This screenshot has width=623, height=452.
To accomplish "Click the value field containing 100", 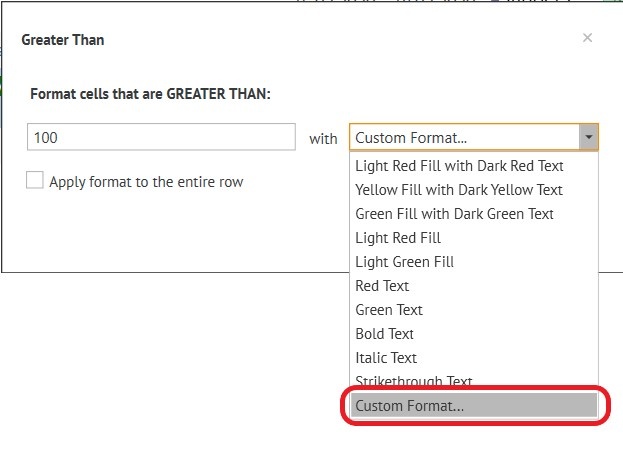I will tap(162, 138).
